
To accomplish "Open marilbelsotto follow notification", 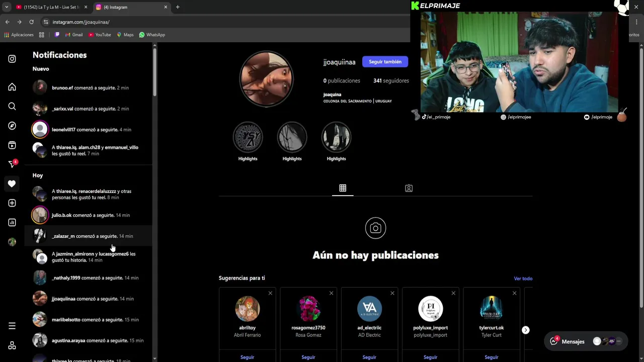I will pos(88,320).
